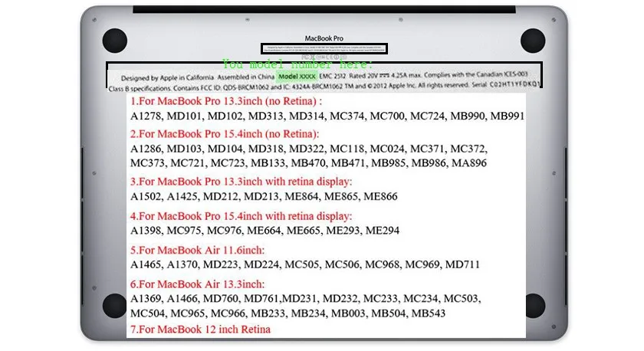Image resolution: width=644 pixels, height=351 pixels.
Task: Click model number ME294
Action: tap(383, 231)
